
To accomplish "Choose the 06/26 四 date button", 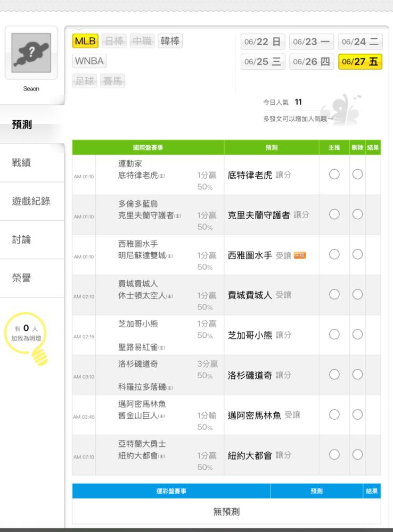I will click(x=311, y=62).
